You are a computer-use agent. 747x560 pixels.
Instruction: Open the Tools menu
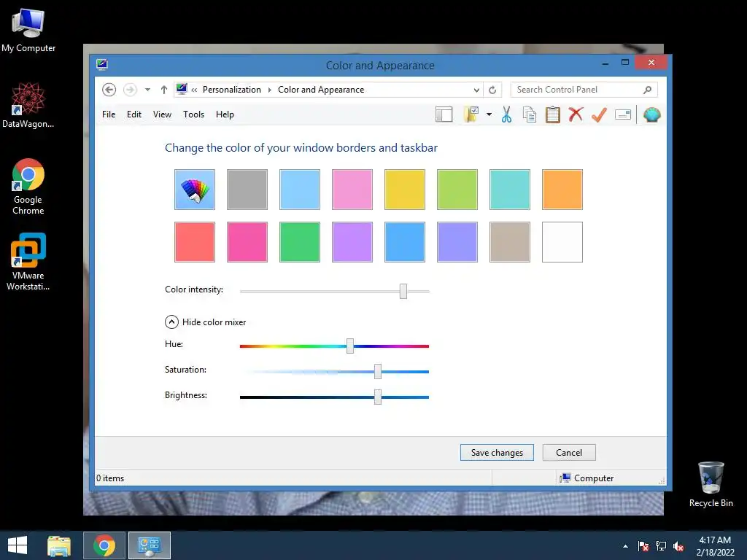pos(193,114)
